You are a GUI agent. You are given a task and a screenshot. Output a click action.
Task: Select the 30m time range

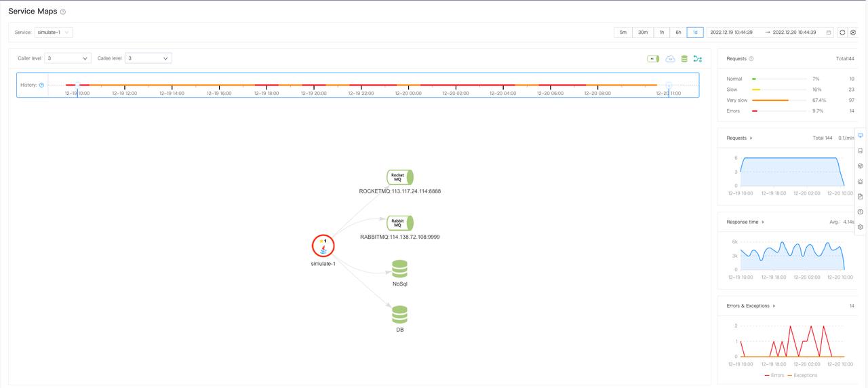tap(643, 33)
